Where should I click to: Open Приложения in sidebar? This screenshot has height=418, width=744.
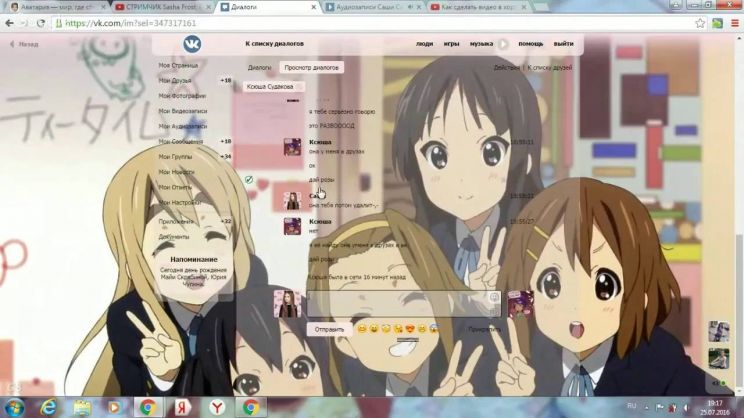point(176,222)
